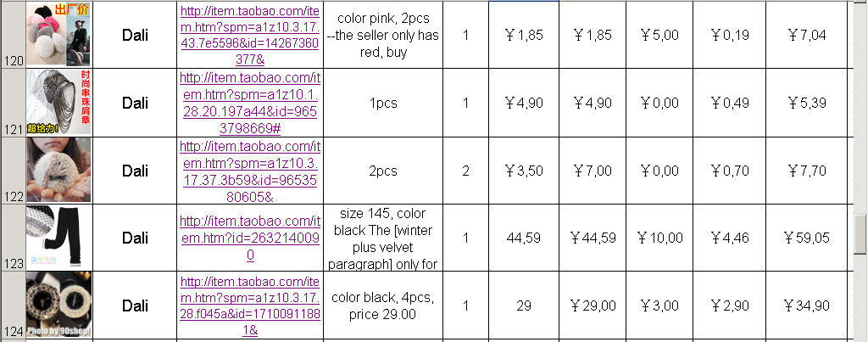The image size is (868, 342).
Task: Select the unit price cell showing 44,59
Action: [x=523, y=238]
